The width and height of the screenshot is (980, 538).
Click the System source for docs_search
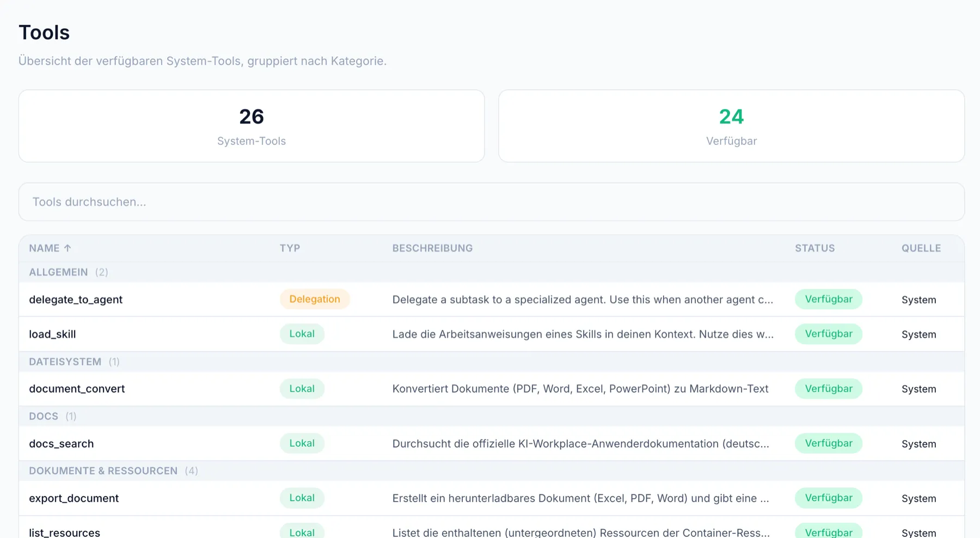919,444
